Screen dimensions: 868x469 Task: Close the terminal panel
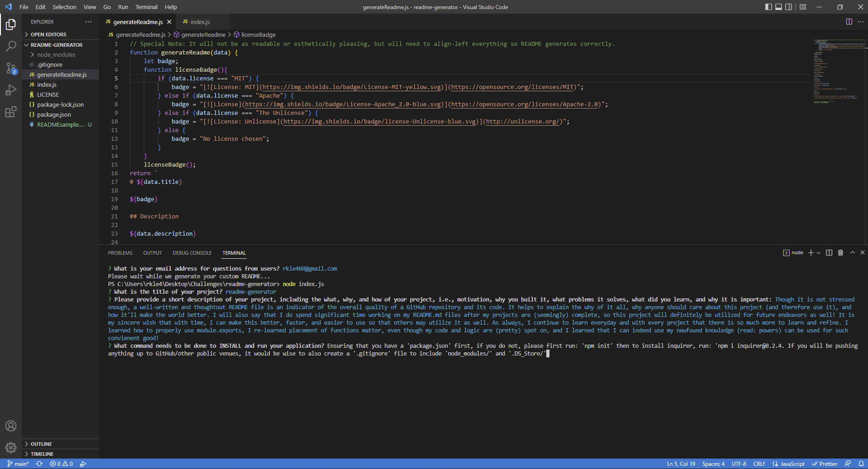(863, 253)
